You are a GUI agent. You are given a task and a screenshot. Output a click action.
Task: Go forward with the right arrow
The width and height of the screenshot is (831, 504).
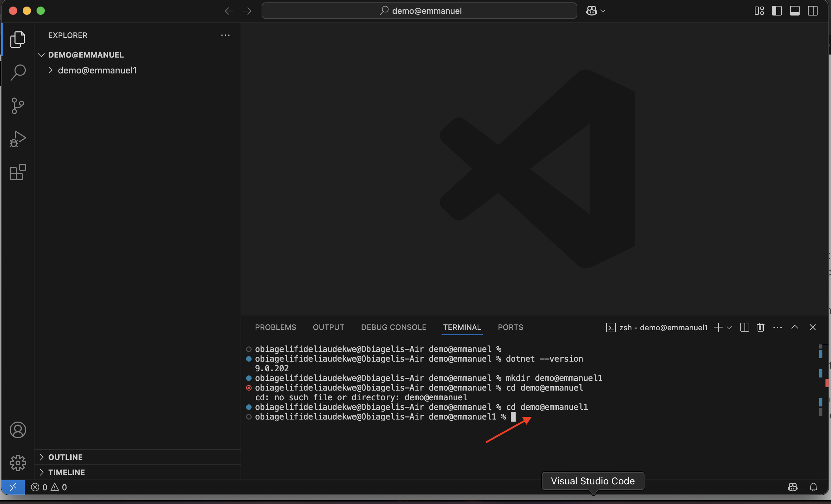point(247,11)
